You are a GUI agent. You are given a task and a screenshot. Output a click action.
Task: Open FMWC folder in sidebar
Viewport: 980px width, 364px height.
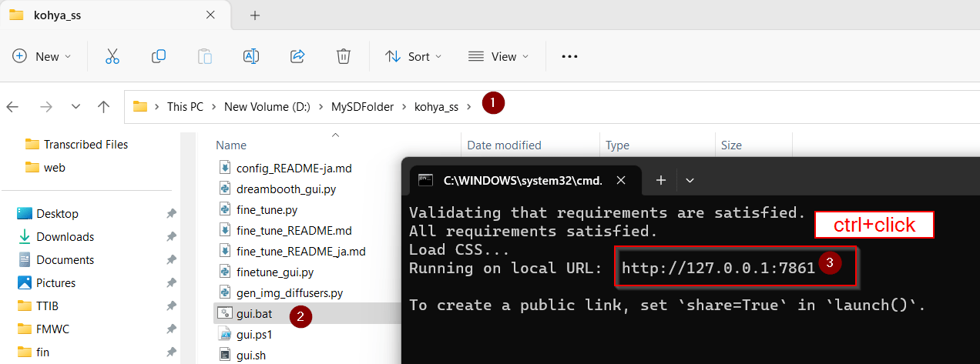click(53, 329)
